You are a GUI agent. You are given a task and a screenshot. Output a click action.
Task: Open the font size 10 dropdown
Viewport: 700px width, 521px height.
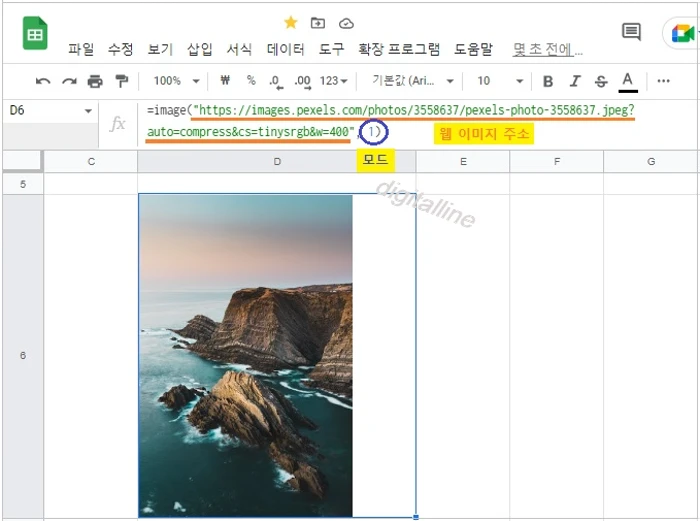pyautogui.click(x=500, y=81)
